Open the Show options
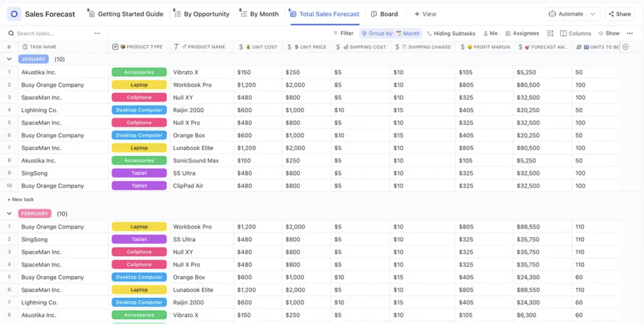Viewport: 644px width, 336px height. (609, 34)
